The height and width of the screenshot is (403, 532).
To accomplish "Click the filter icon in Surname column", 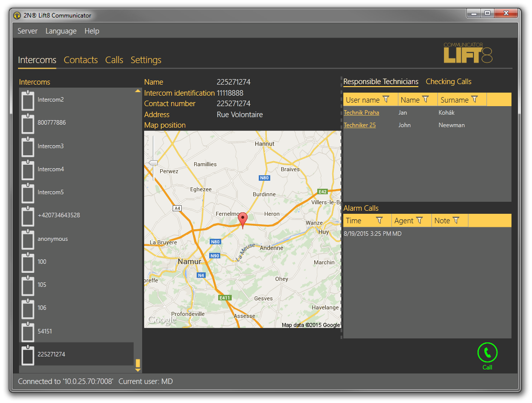I will pyautogui.click(x=474, y=100).
